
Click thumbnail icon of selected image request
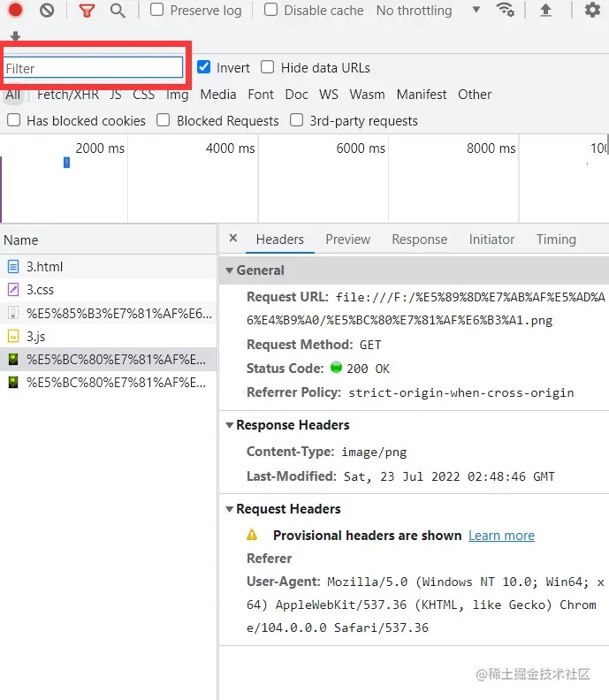tap(13, 360)
